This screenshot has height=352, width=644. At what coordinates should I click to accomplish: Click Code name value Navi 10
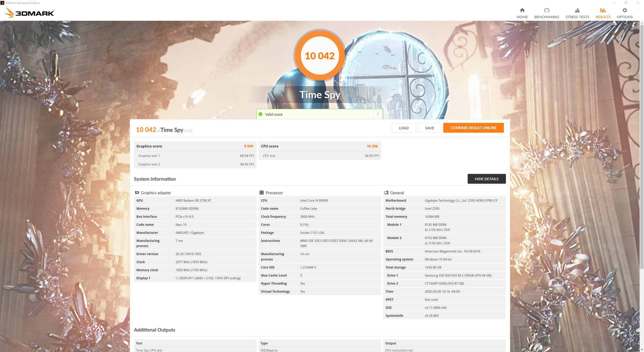[x=181, y=225]
